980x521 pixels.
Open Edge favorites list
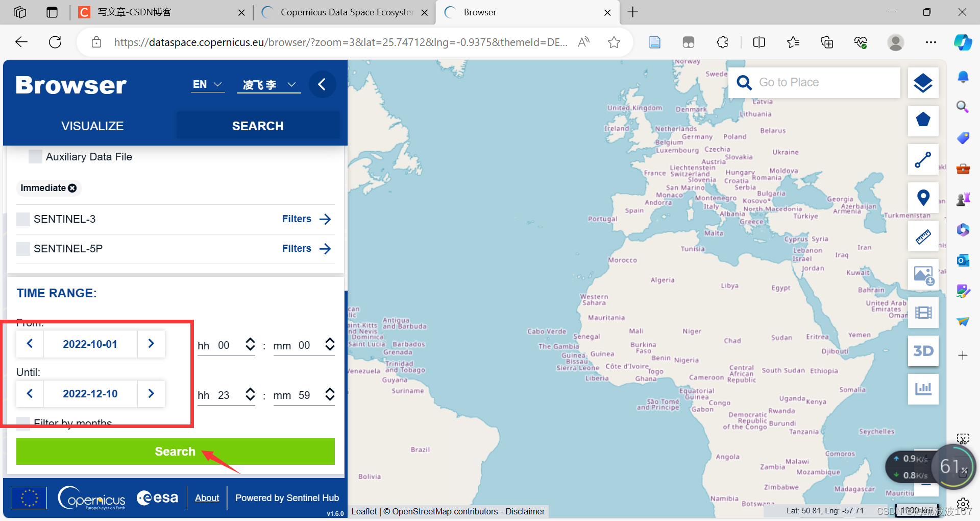click(x=793, y=42)
